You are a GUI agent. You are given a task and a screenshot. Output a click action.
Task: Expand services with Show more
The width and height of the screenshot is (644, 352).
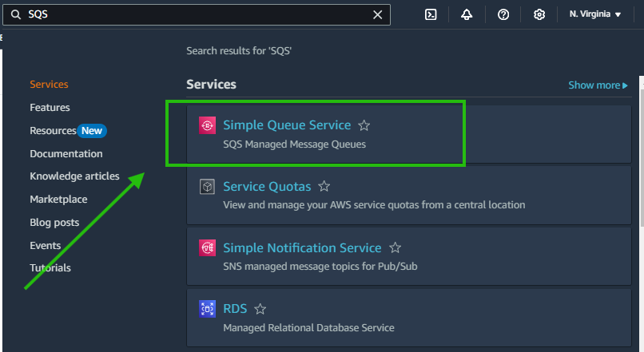click(x=598, y=85)
